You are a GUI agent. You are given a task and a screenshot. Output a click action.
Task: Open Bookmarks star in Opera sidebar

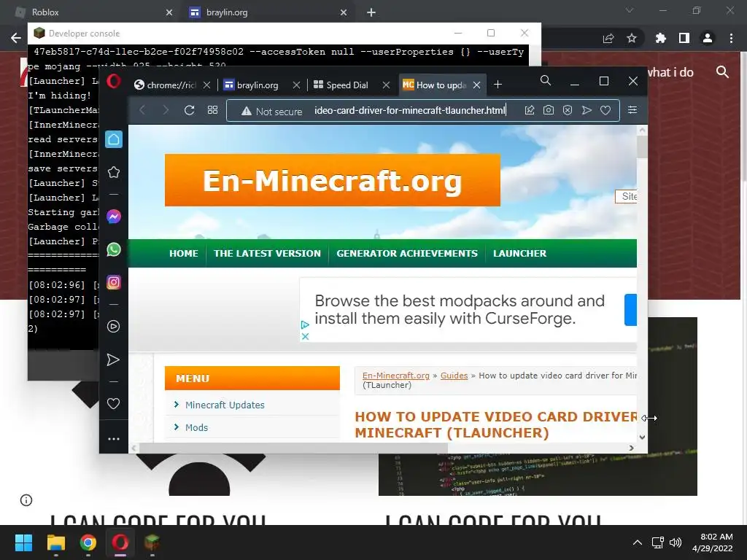[x=113, y=172]
